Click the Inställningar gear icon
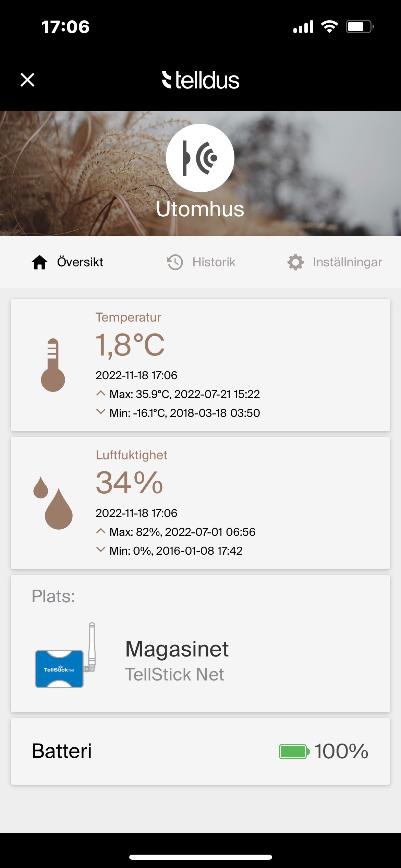401x868 pixels. tap(295, 263)
